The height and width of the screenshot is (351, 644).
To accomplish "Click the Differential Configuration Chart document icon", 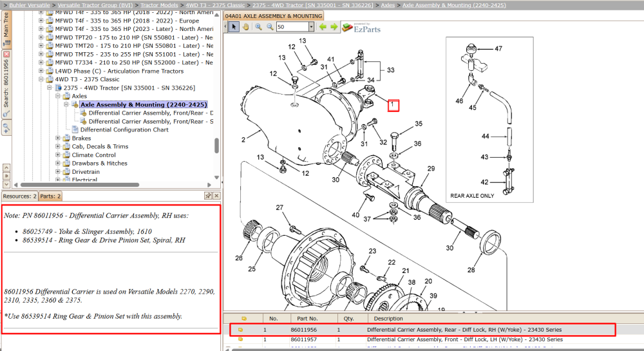I will coord(75,129).
